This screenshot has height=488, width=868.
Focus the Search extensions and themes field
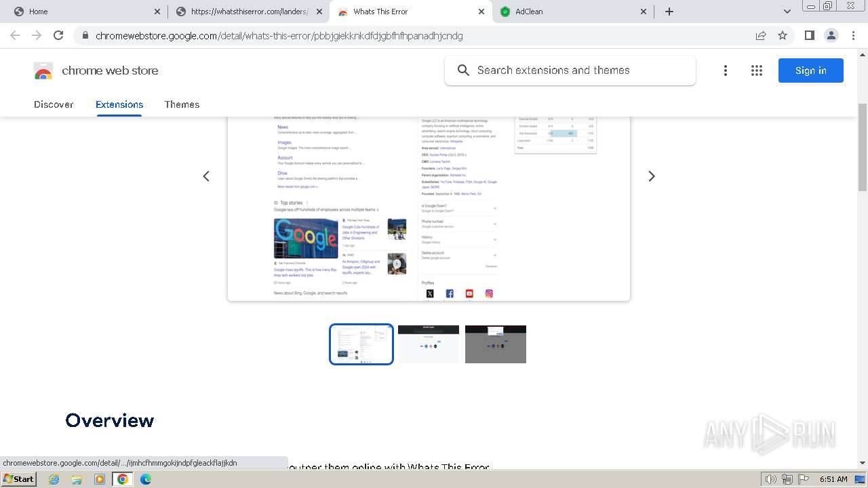pos(570,70)
